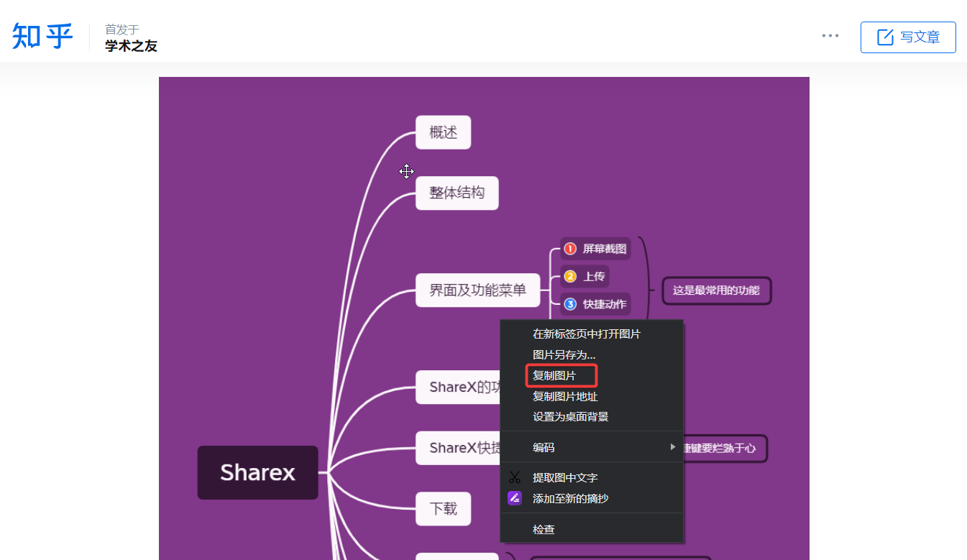Click the 首发于 label in the header
The height and width of the screenshot is (560, 967).
122,29
